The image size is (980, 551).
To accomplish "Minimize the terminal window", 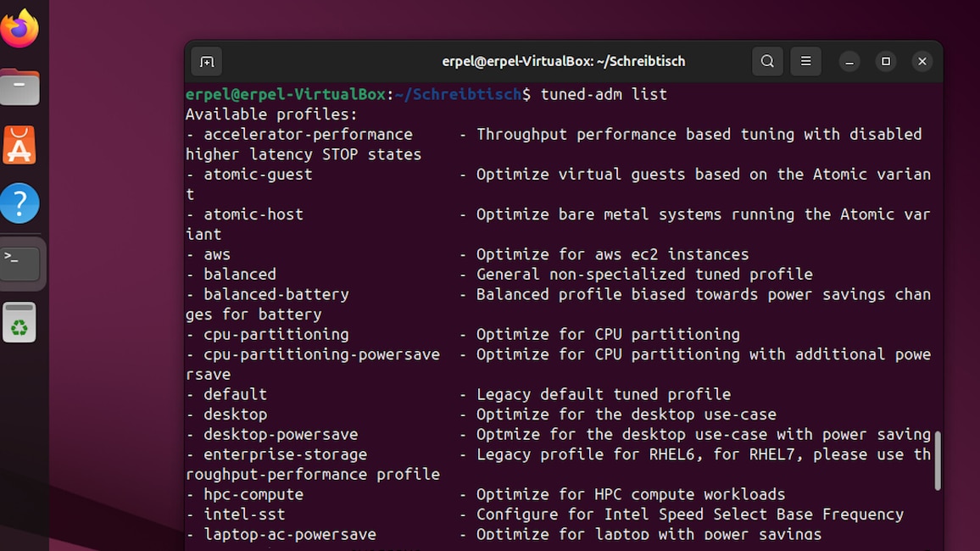I will (849, 62).
